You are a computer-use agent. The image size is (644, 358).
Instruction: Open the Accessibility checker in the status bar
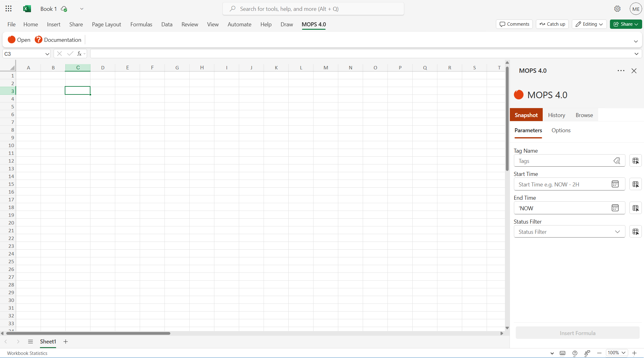click(x=587, y=353)
